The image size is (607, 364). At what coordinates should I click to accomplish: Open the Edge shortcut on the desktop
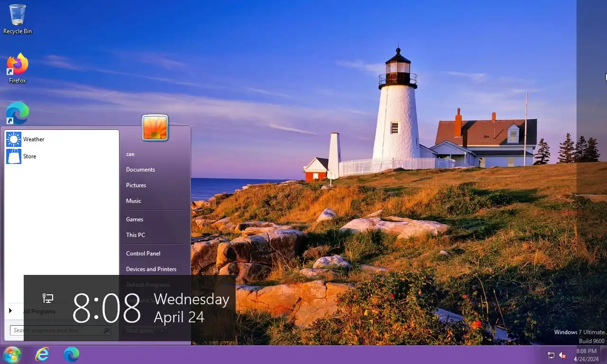pyautogui.click(x=18, y=113)
